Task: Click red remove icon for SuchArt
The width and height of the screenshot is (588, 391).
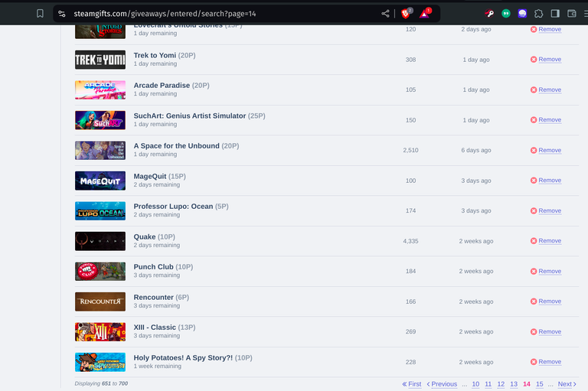Action: pos(534,120)
